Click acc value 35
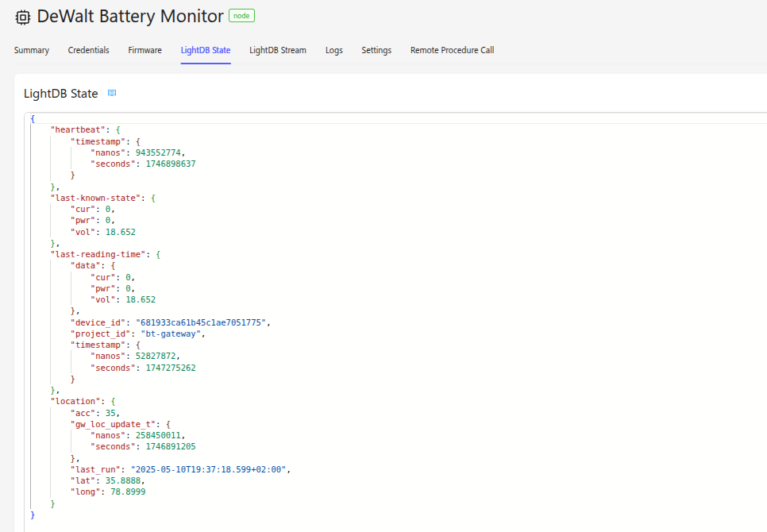Viewport: 767px width, 532px height. pos(110,413)
